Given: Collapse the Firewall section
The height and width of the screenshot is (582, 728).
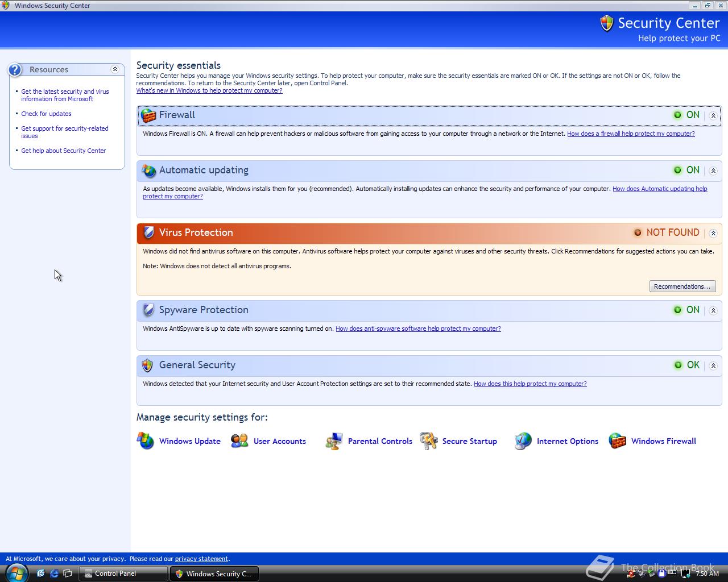Looking at the screenshot, I should [x=713, y=115].
